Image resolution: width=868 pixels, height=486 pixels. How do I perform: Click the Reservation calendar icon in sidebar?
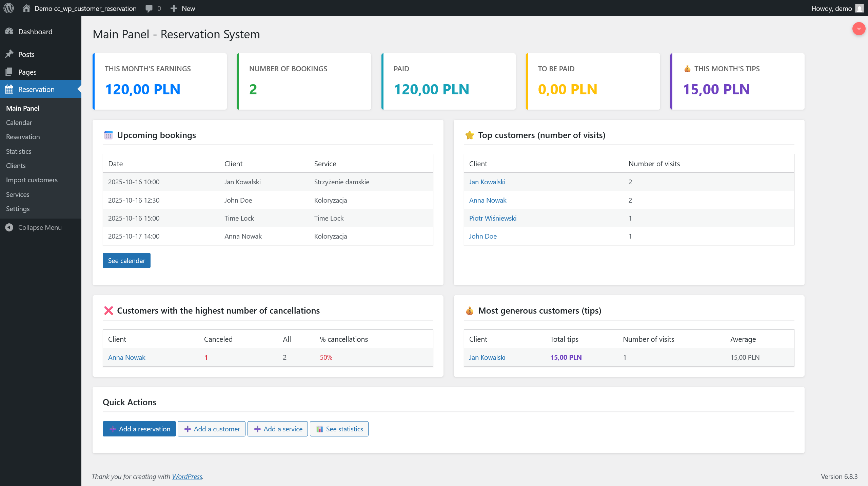[x=9, y=89]
